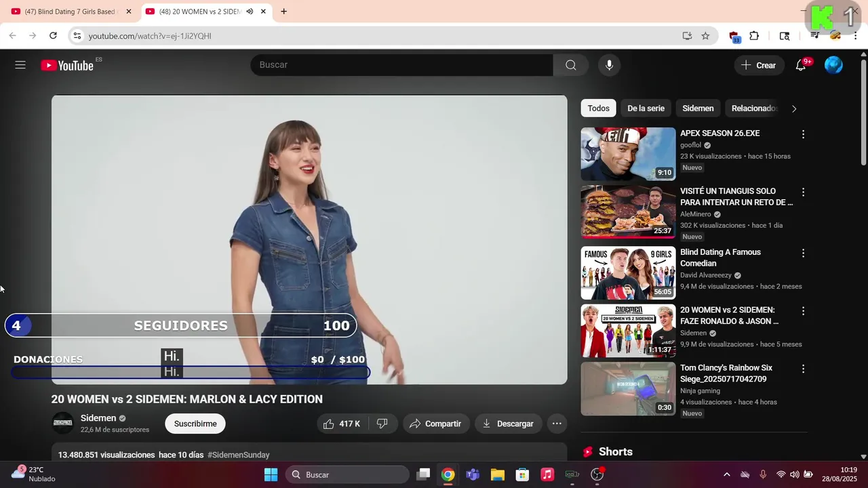The image size is (868, 488).
Task: Open FAZE RONALDO & JASON video thumbnail
Action: coord(628,331)
